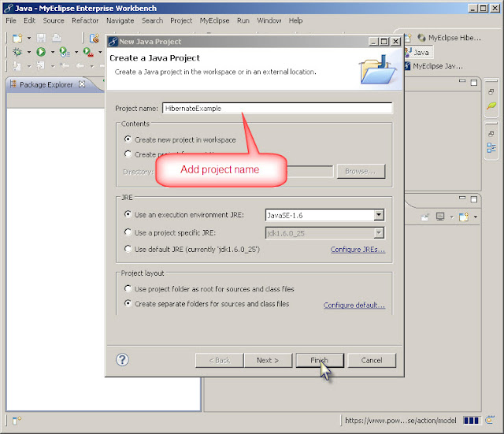Click the Run Last Tool with clock icon
The width and height of the screenshot is (504, 434).
65,52
